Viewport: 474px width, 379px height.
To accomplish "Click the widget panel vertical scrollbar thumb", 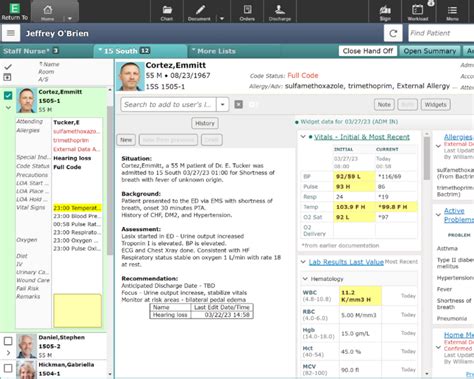I will coord(426,158).
